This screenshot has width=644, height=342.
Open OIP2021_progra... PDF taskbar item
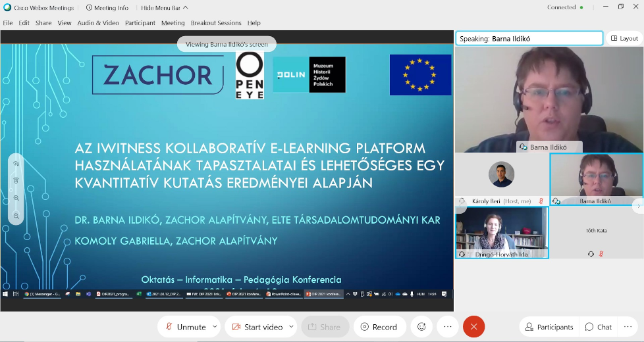113,294
